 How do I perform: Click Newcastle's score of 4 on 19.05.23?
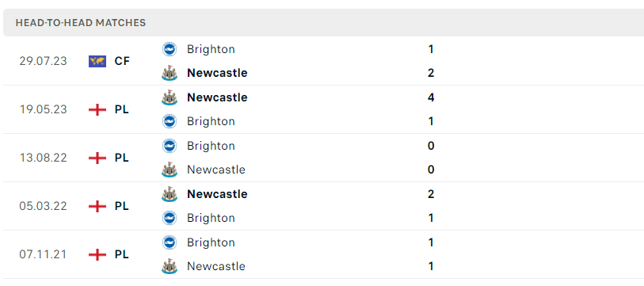(x=431, y=97)
